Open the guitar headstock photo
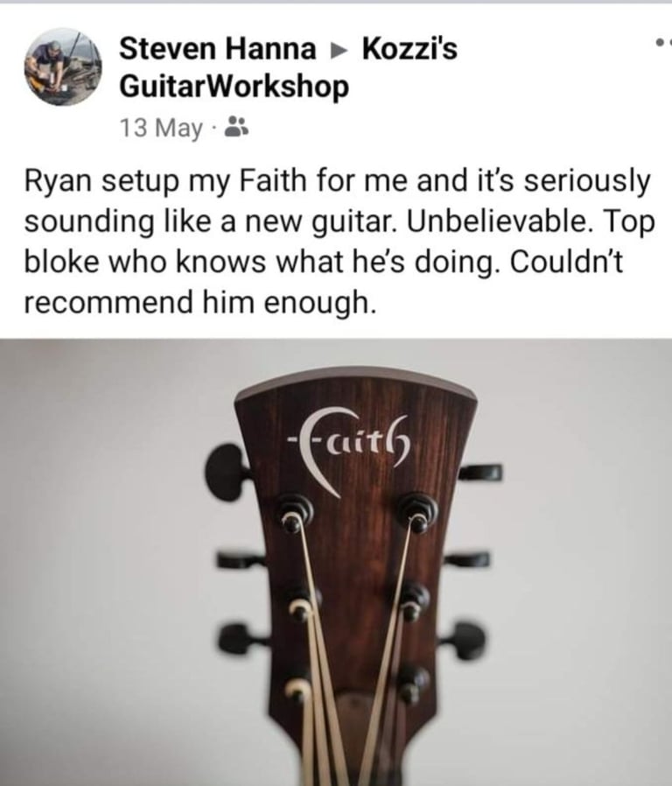The height and width of the screenshot is (786, 672). point(336,563)
